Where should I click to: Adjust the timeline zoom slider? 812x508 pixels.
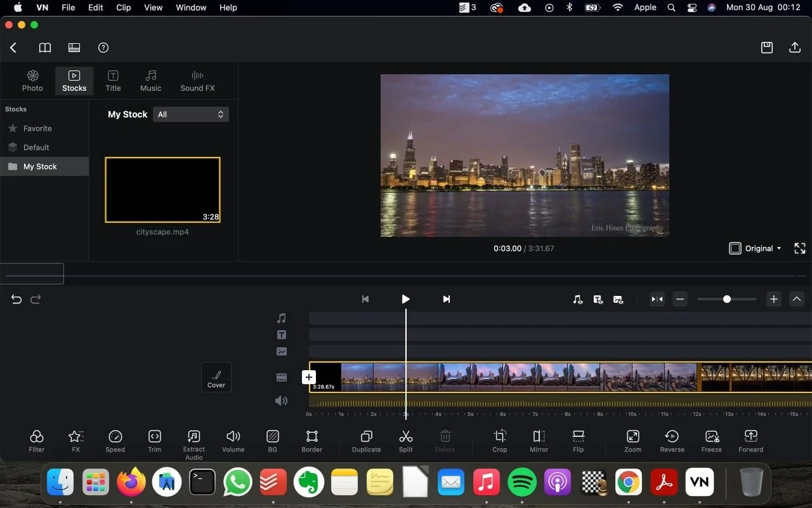click(726, 298)
